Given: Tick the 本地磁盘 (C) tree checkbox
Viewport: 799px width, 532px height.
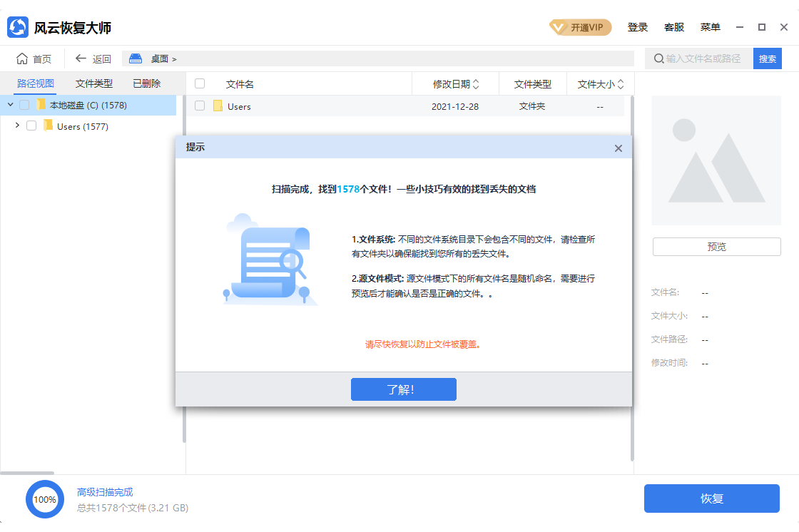Looking at the screenshot, I should (x=24, y=105).
